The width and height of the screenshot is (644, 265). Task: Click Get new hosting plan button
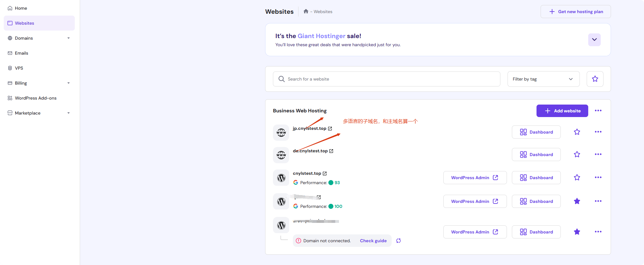click(575, 12)
